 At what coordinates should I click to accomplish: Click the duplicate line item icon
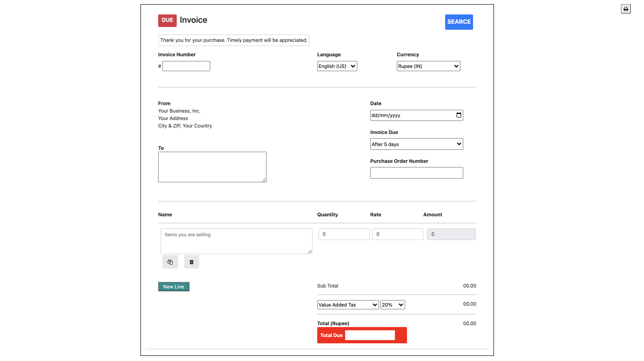pos(170,262)
